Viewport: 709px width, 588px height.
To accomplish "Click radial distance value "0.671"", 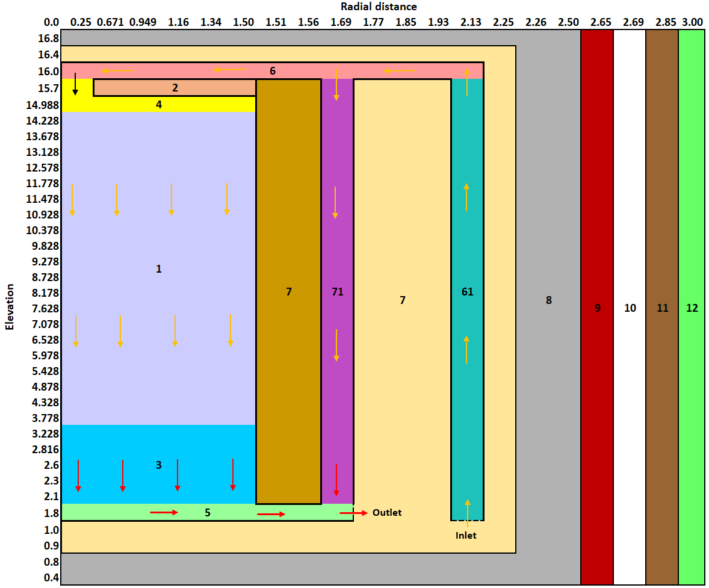I will click(x=110, y=22).
